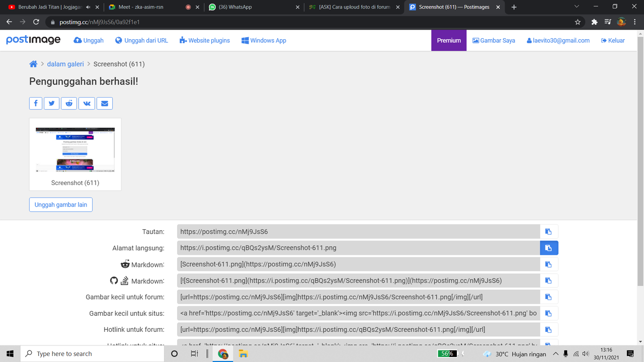644x362 pixels.
Task: Mute the YouTube tab audio icon
Action: coord(89,7)
